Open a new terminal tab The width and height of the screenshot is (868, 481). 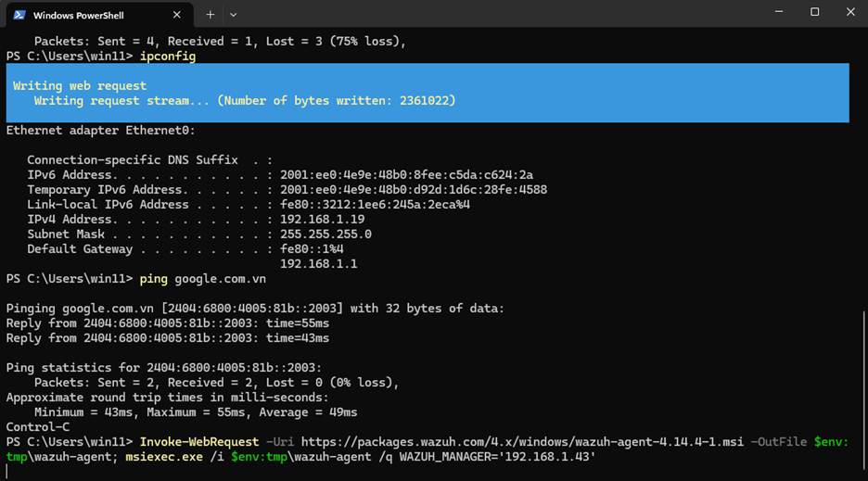coord(211,15)
